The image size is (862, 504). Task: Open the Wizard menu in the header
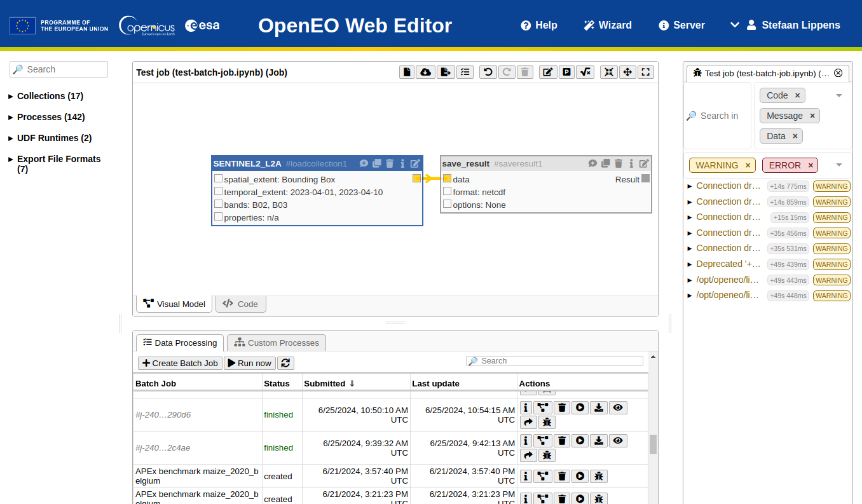[607, 25]
